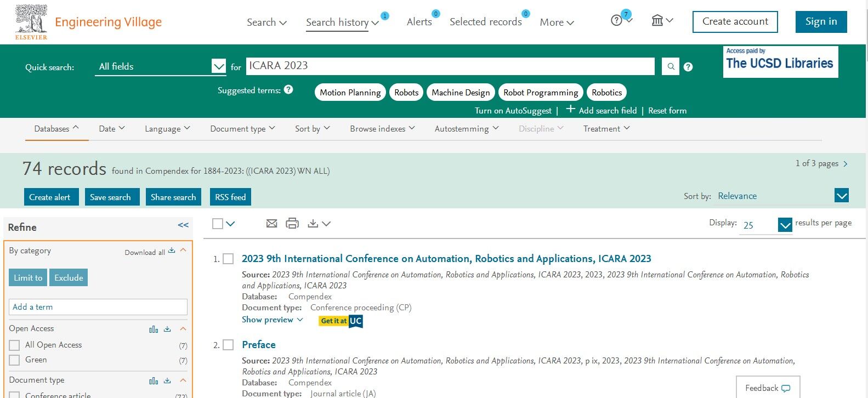
Task: Click the ICARA 2023 search input field
Action: (450, 66)
